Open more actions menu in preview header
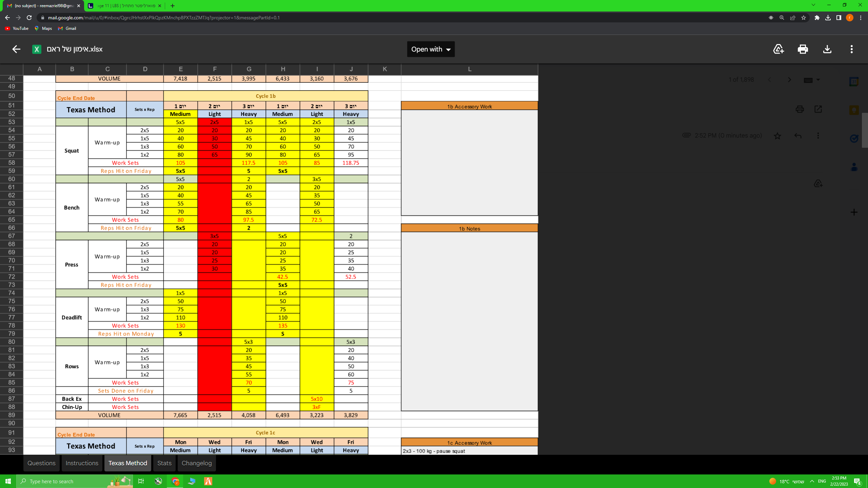 click(x=852, y=49)
